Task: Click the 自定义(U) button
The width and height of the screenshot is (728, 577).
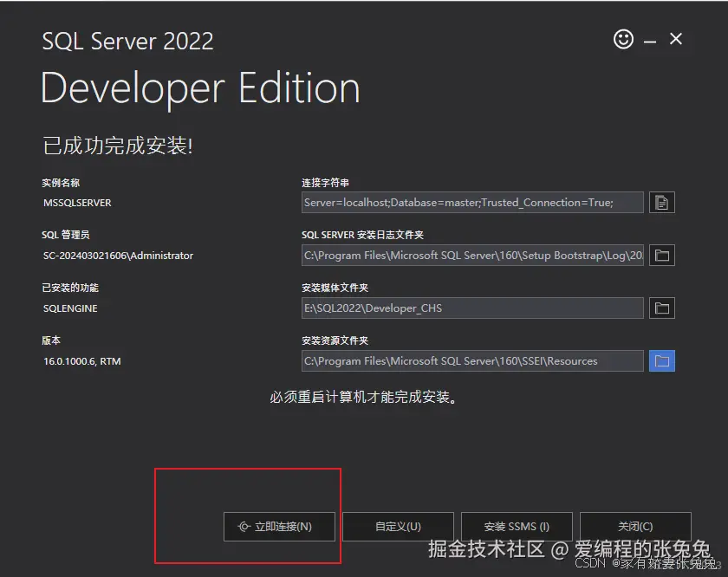Action: 398,527
